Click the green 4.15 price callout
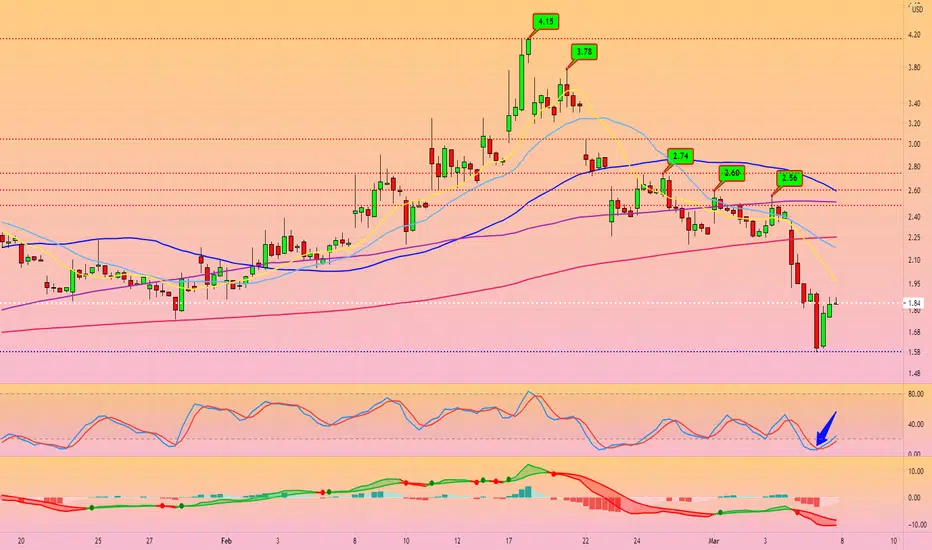 (545, 22)
